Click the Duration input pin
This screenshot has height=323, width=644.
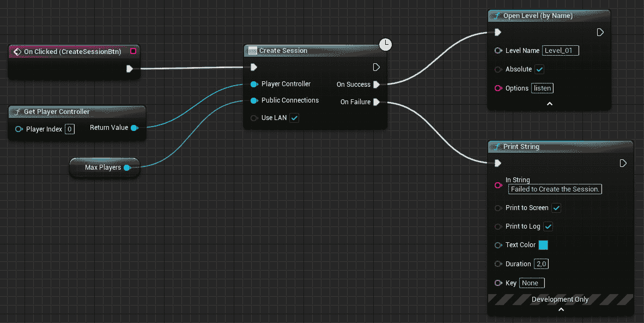(x=498, y=264)
